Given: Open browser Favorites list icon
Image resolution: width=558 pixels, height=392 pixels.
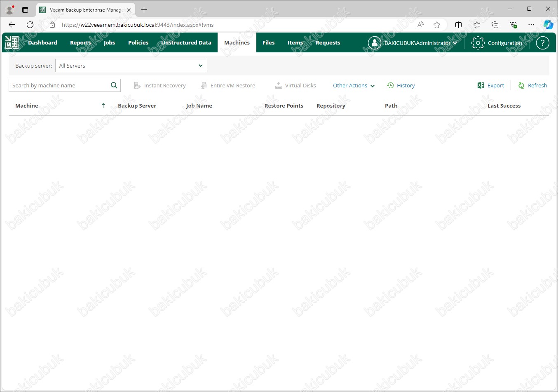Looking at the screenshot, I should [x=477, y=25].
